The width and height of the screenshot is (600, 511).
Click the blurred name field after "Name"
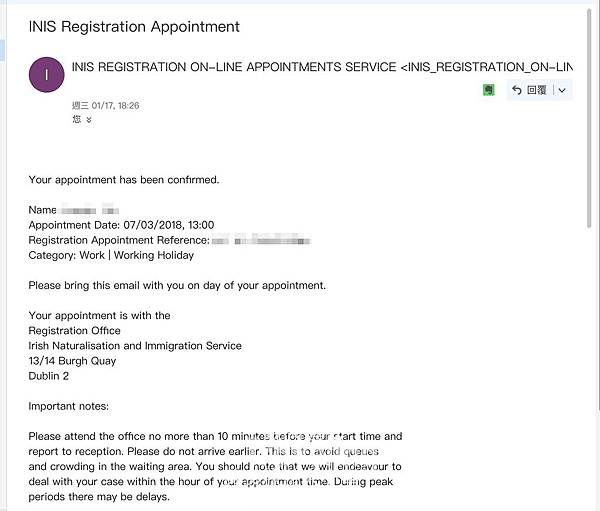pyautogui.click(x=90, y=210)
